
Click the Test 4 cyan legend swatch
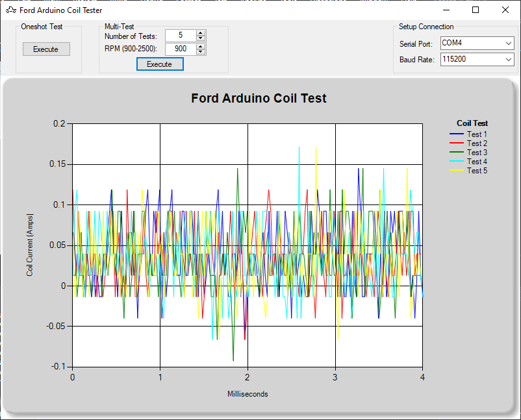(x=457, y=162)
